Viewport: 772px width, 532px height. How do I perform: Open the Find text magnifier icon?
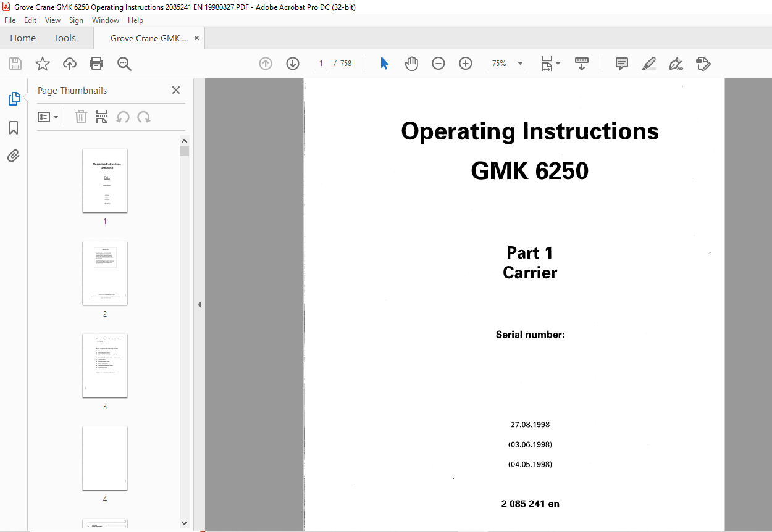[x=124, y=64]
